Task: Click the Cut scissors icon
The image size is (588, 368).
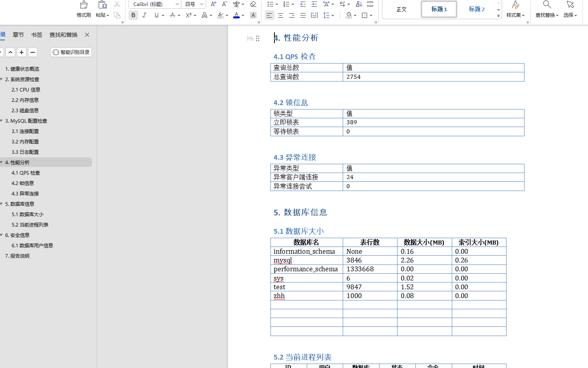Action: point(117,4)
